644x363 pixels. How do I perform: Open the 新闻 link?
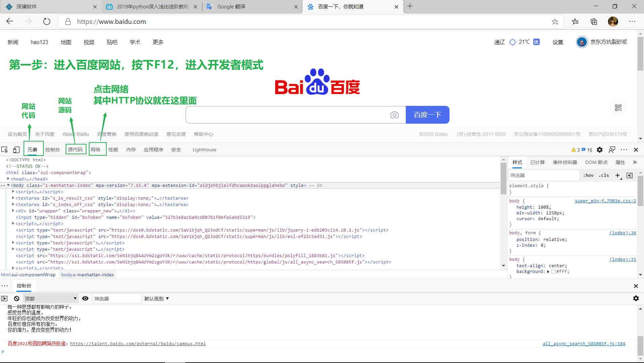(13, 42)
